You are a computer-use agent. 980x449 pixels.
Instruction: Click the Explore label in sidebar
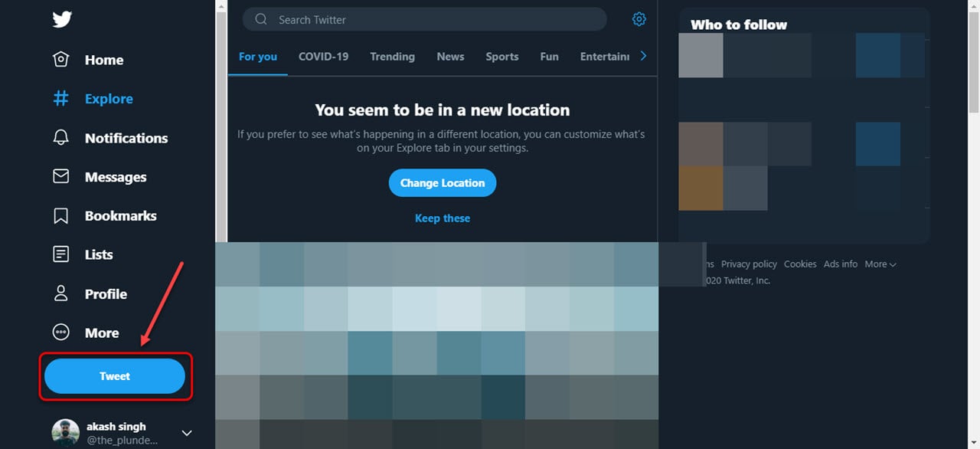pos(109,99)
